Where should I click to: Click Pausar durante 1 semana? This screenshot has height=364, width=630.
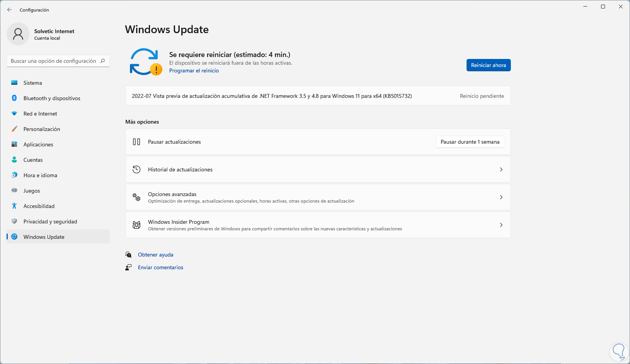[470, 142]
